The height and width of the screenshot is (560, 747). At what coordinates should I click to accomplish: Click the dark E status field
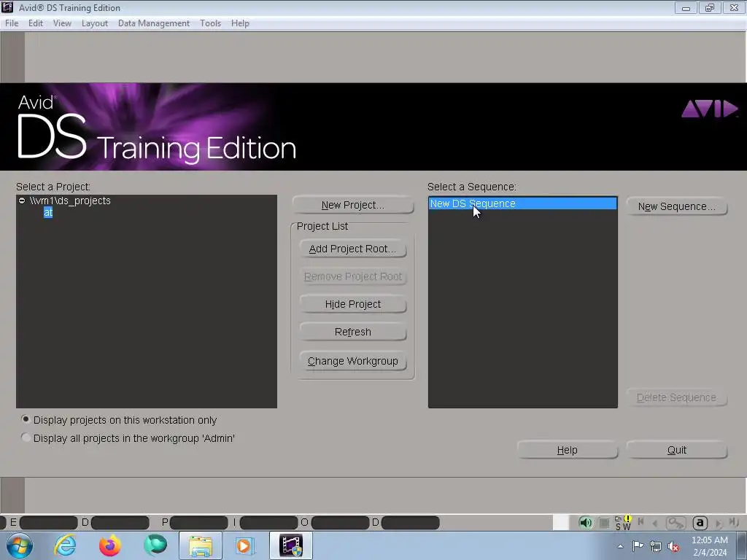pos(48,523)
